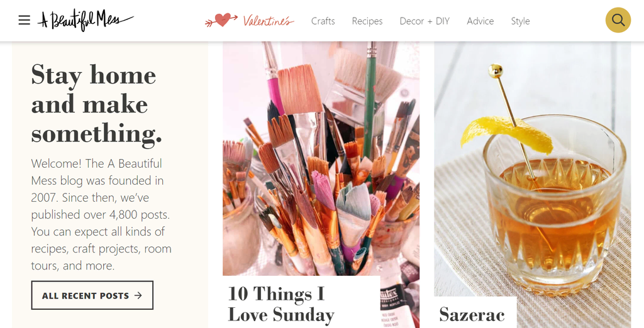Open the hamburger menu icon
Screen dimensions: 644x328
pyautogui.click(x=25, y=20)
